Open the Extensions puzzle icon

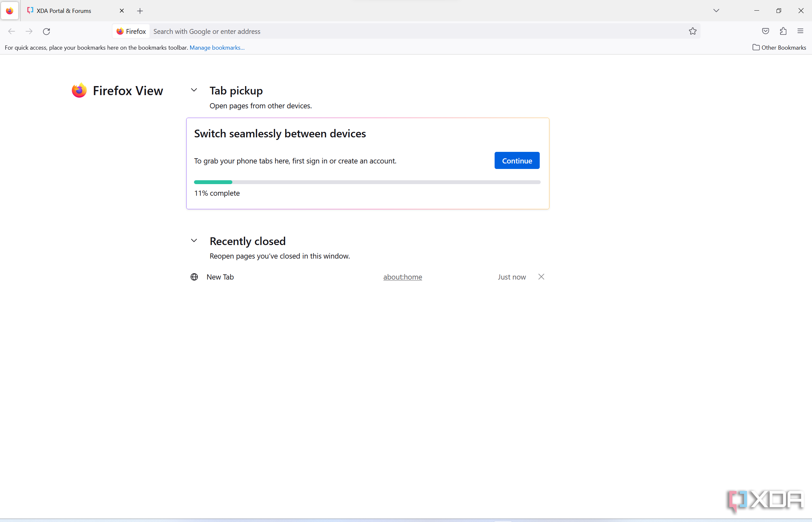tap(783, 32)
